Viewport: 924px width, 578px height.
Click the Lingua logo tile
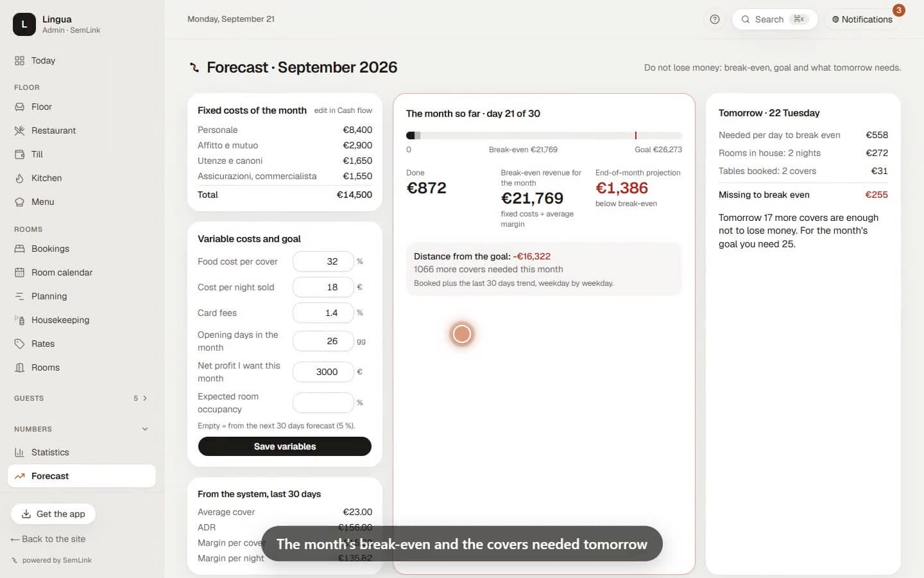(x=24, y=24)
